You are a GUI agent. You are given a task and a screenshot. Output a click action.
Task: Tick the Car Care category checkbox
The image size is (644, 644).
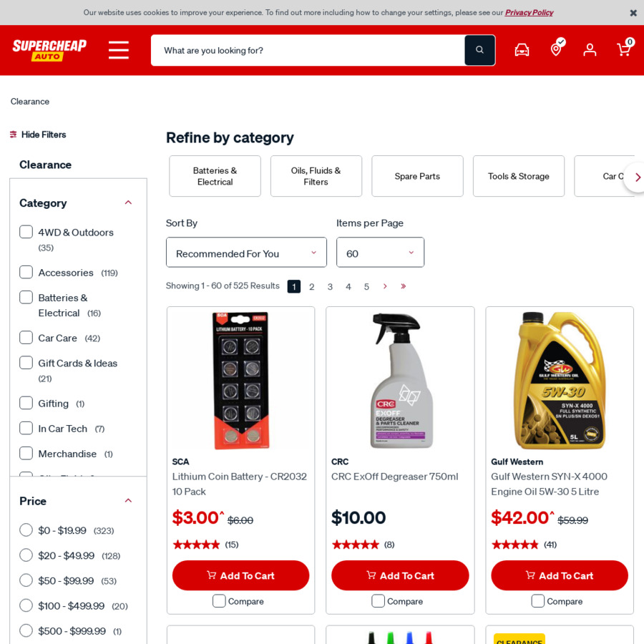click(26, 338)
